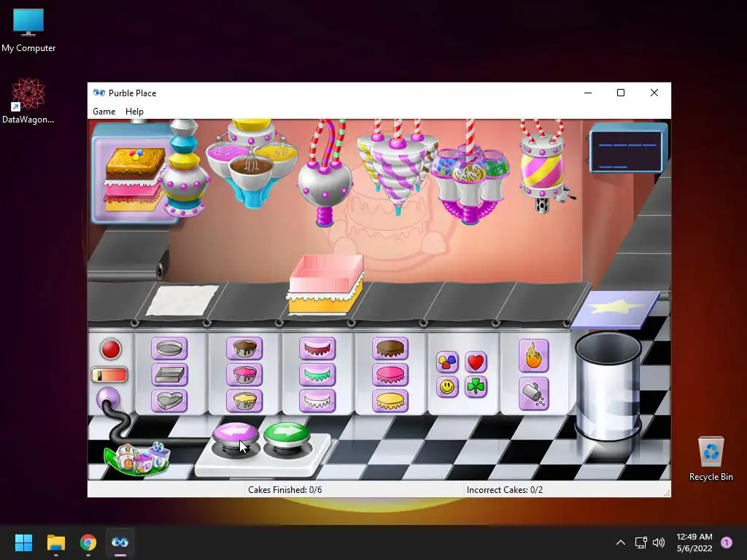Click the cake order preview screen

[x=134, y=174]
